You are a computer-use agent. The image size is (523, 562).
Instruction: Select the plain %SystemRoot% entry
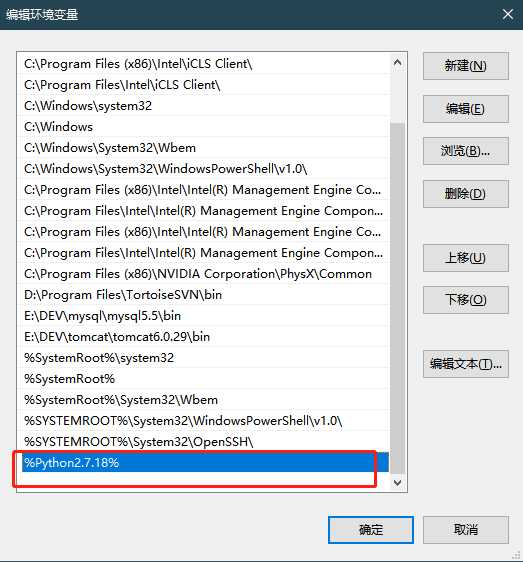(205, 379)
